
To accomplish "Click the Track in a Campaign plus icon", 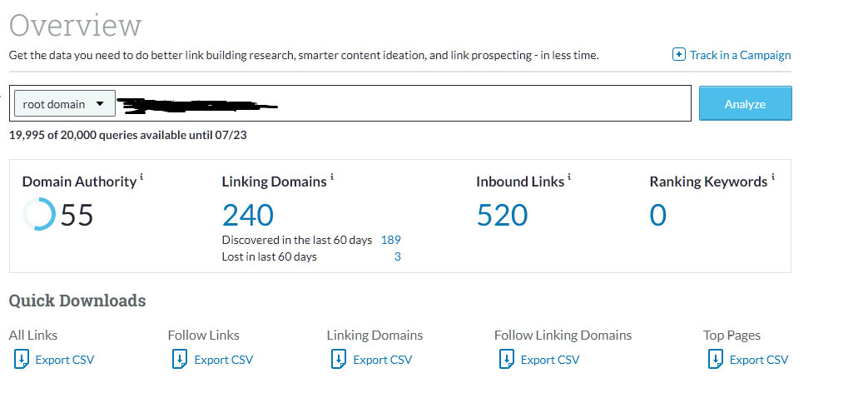I will 679,55.
